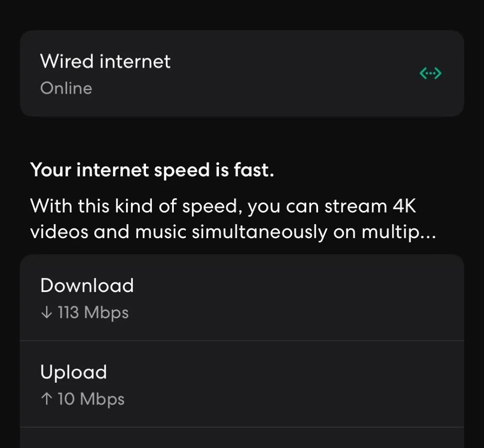Image resolution: width=484 pixels, height=448 pixels.
Task: Tap the 113 Mbps download value
Action: coord(93,312)
